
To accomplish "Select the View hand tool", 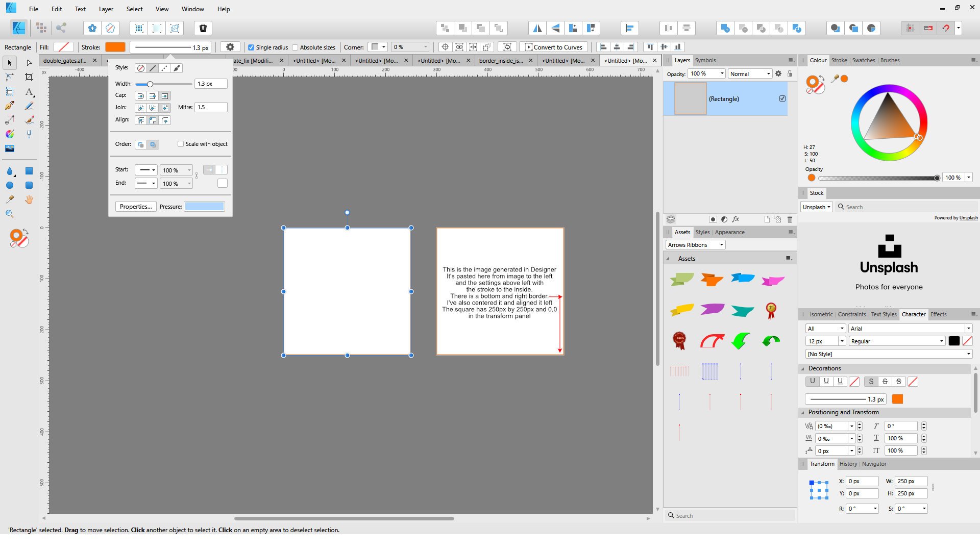I will [29, 199].
